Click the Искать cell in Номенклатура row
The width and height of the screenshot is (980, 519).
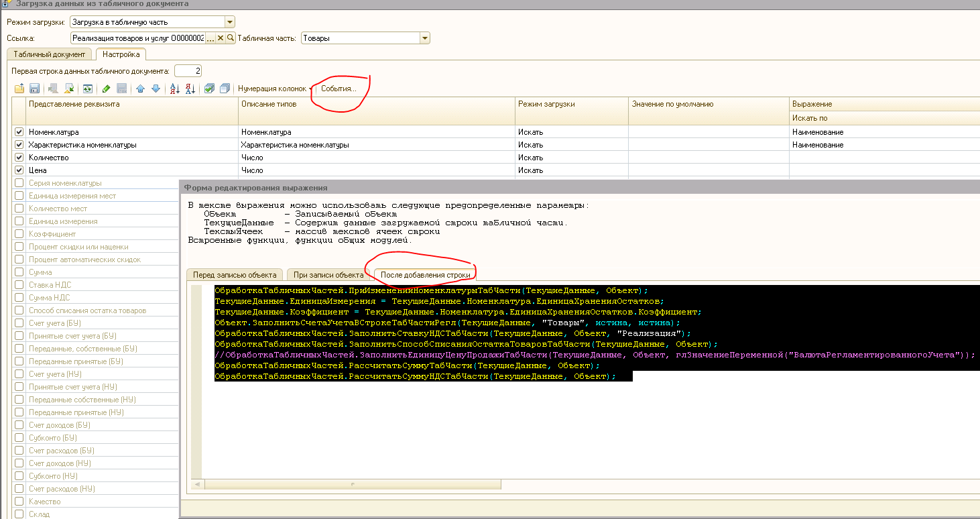click(x=572, y=132)
